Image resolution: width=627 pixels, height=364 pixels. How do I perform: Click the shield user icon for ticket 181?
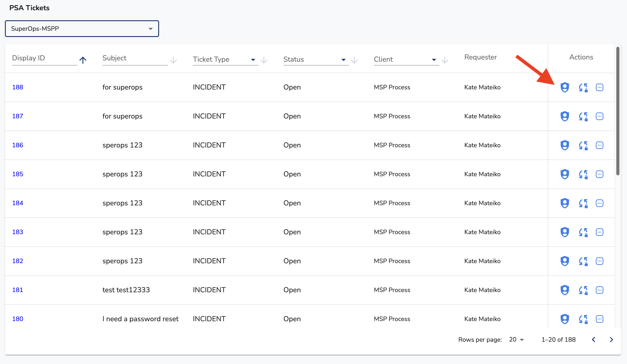coord(565,290)
